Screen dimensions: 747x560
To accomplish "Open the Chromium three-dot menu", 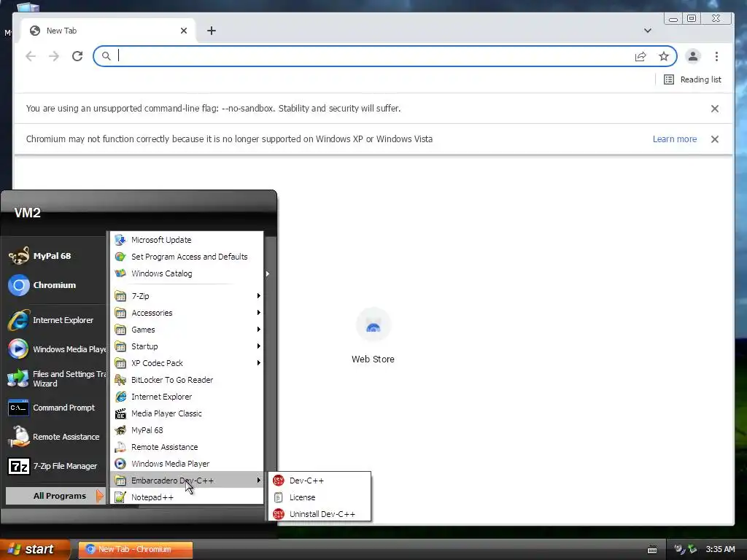I will click(x=716, y=56).
